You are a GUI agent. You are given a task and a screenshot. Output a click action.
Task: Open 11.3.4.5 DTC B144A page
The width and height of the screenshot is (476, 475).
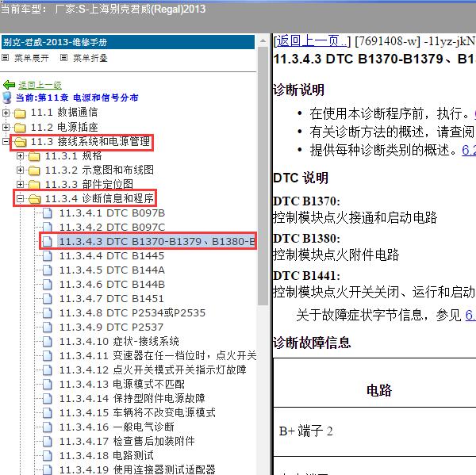point(112,270)
